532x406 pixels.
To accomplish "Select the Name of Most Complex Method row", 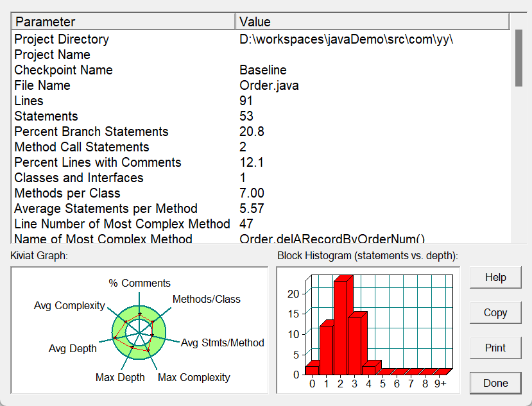I will [x=103, y=239].
